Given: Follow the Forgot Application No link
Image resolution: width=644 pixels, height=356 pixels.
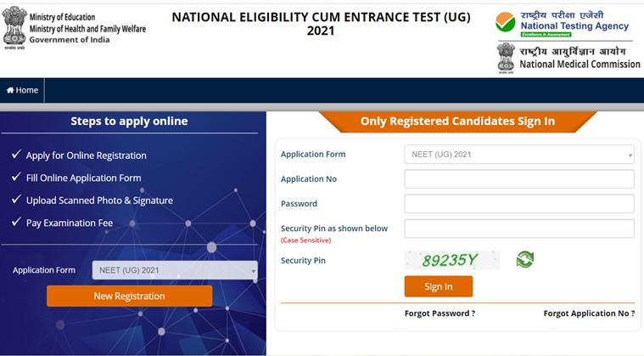Looking at the screenshot, I should point(589,314).
